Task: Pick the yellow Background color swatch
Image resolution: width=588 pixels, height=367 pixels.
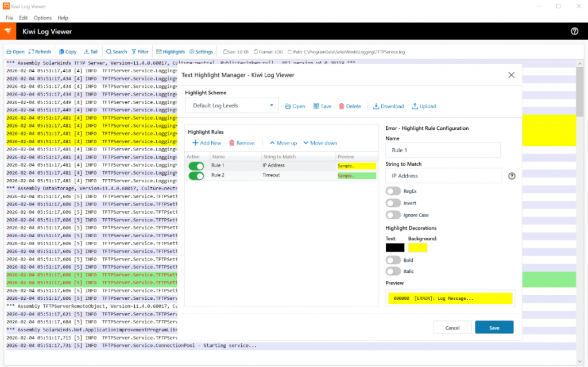Action: click(x=417, y=248)
